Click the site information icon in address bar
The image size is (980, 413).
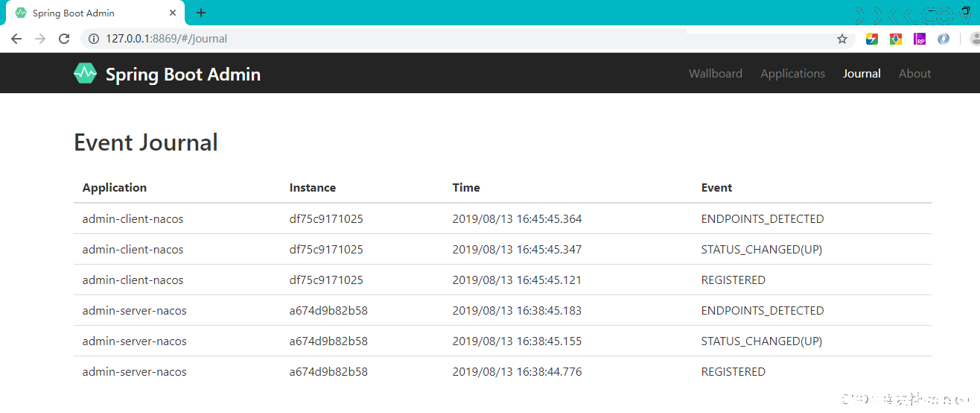pos(94,39)
